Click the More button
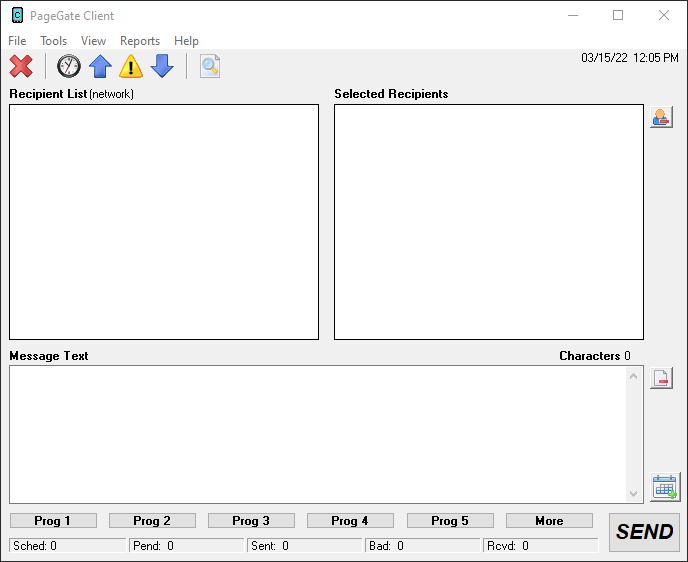Screen dimensions: 688x562 coord(549,521)
